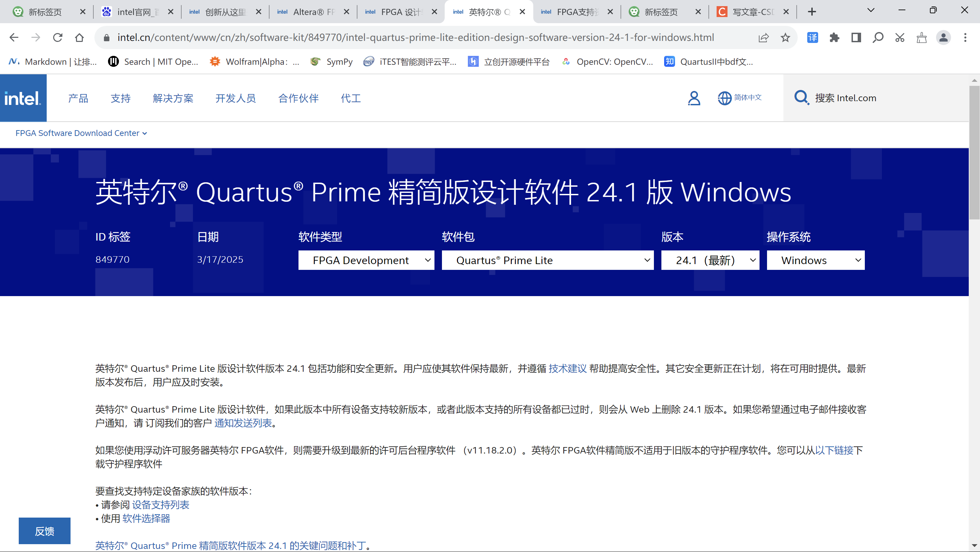980x552 pixels.
Task: Open the FPGA Development software type dropdown
Action: pyautogui.click(x=366, y=260)
